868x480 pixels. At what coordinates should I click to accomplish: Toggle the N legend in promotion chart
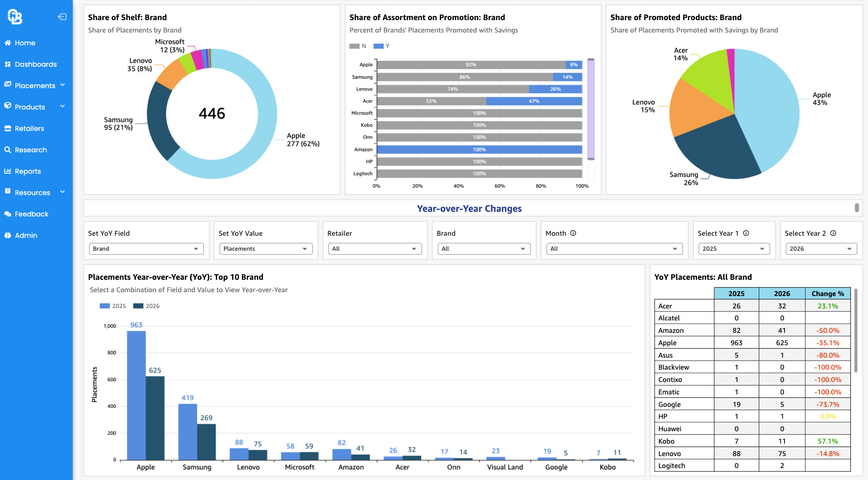coord(358,46)
